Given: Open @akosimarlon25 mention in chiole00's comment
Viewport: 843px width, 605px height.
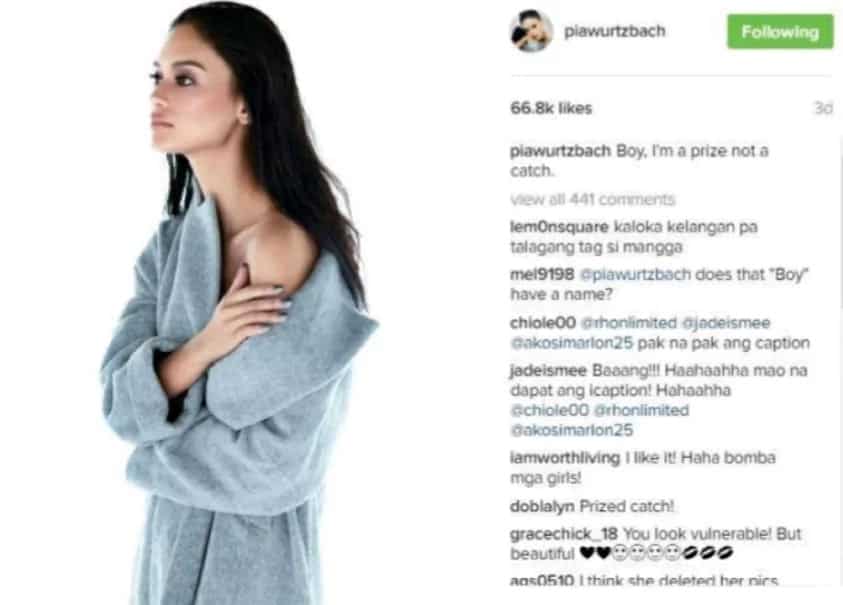Looking at the screenshot, I should point(571,343).
